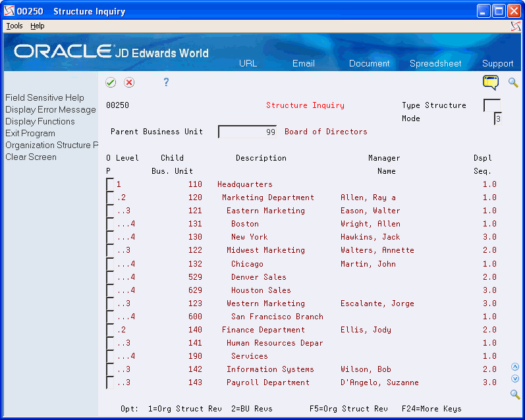Click option field for New York row
The width and height of the screenshot is (525, 420).
click(x=110, y=237)
